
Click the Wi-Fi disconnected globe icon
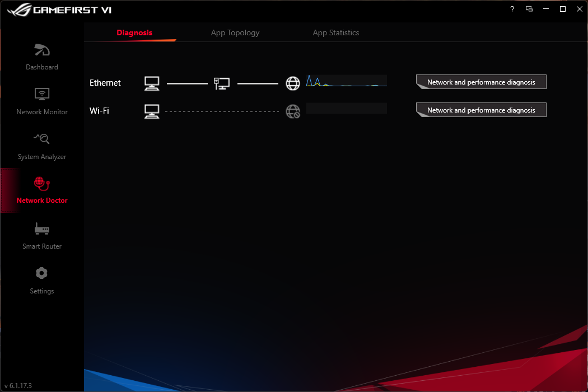[x=293, y=111]
